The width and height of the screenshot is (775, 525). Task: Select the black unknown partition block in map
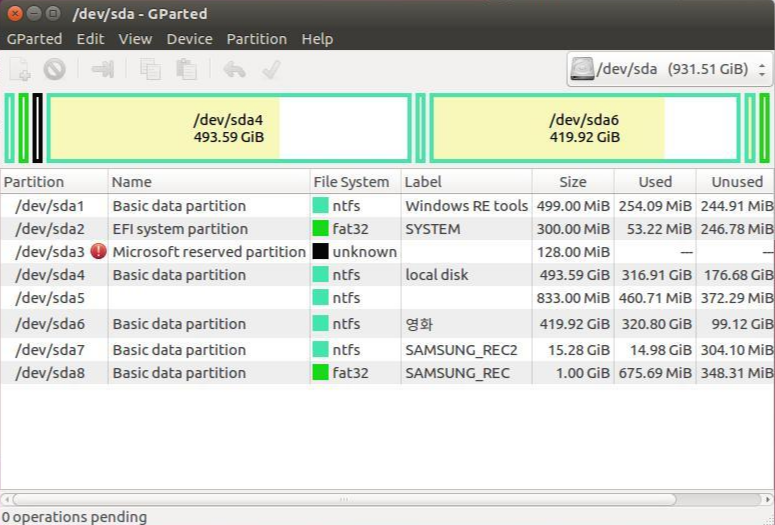(x=38, y=128)
